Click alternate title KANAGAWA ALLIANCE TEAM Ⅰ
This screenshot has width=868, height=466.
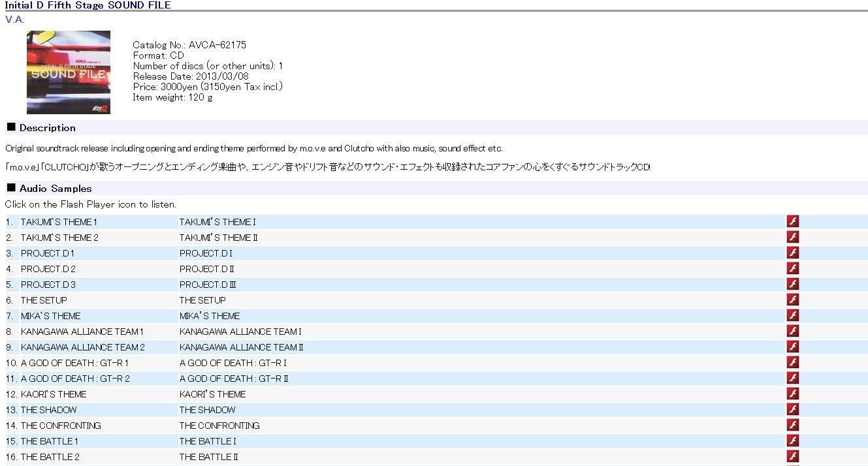click(240, 332)
